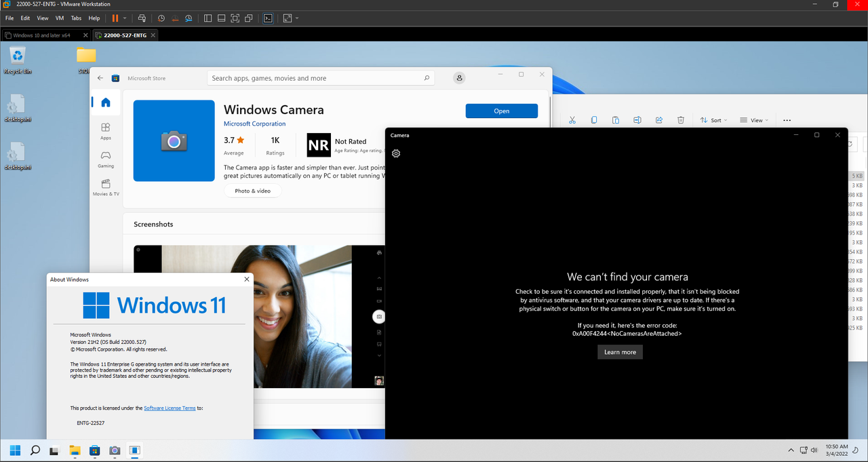Click the Camera app taskbar icon
Viewport: 868px width, 462px height.
point(115,450)
